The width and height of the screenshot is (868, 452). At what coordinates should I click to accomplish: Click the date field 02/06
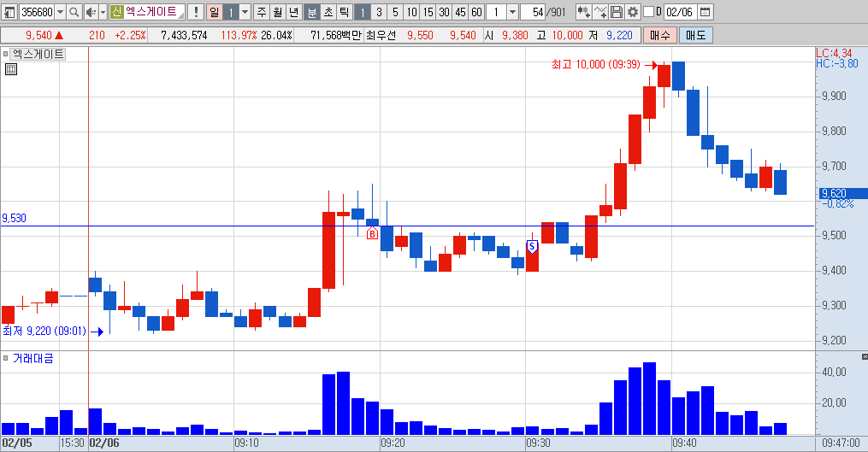(681, 12)
